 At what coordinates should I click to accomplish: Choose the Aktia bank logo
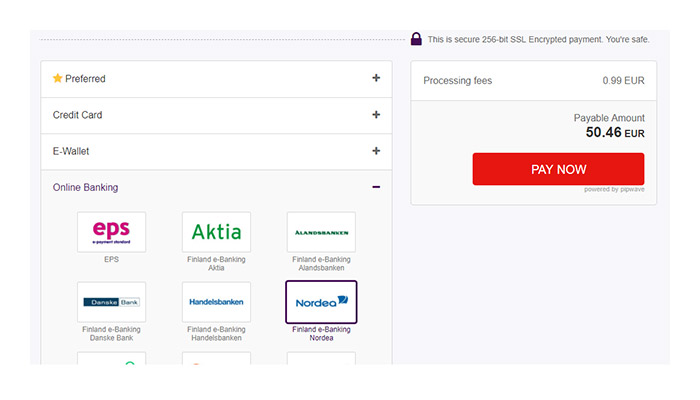point(216,232)
